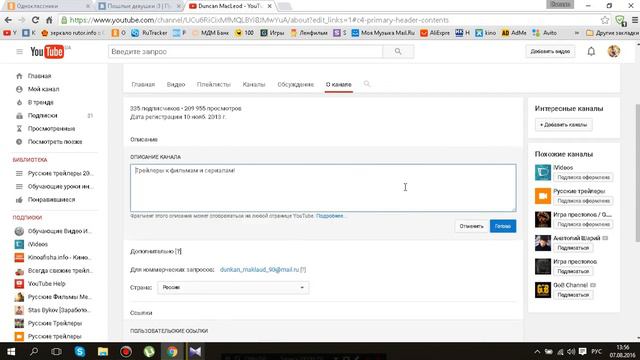Viewport: 640px width, 360px height.
Task: Open Понравившиеся in the library
Action: click(x=51, y=200)
